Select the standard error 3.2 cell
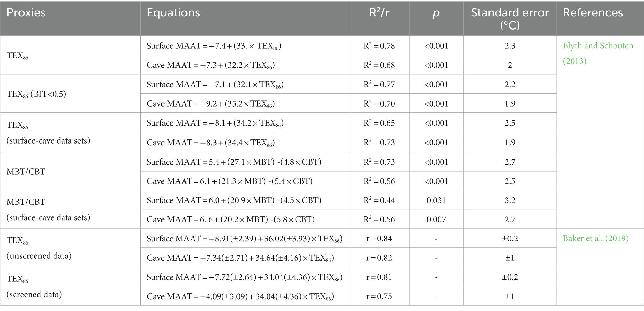This screenshot has width=644, height=311. tap(510, 200)
